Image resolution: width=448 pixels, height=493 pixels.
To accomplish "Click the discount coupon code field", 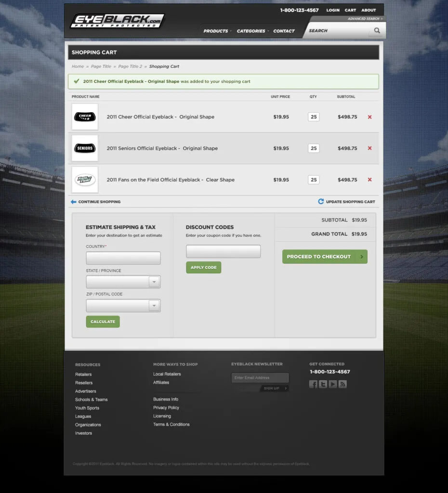I will coord(224,251).
